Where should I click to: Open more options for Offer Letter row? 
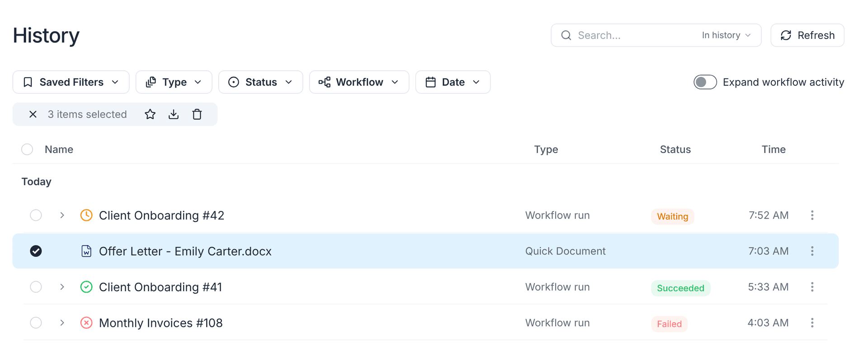coord(812,251)
